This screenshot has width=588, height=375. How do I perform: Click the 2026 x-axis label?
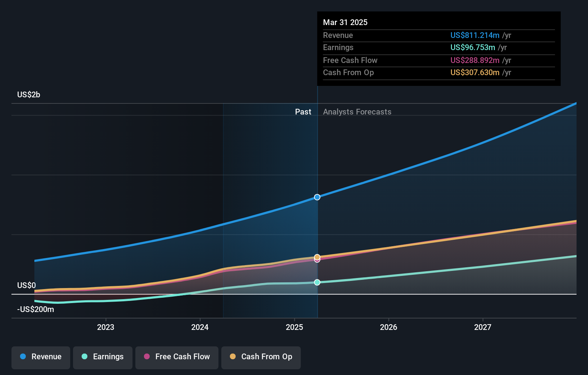[x=389, y=327]
